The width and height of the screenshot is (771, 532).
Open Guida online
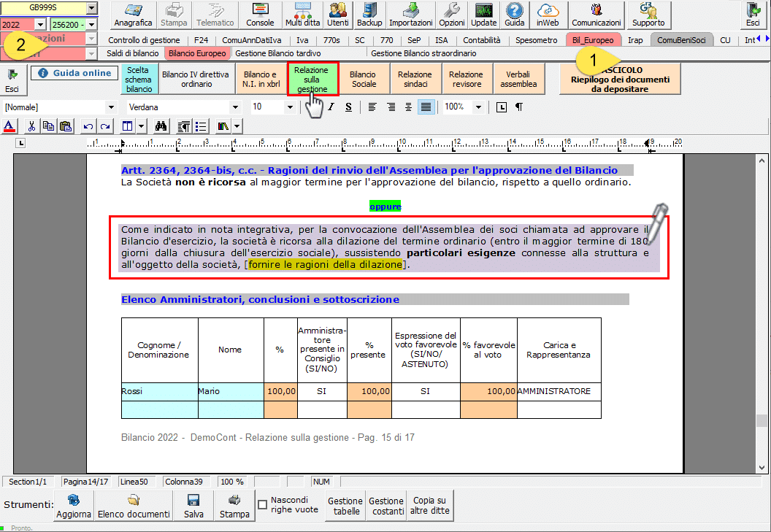tap(74, 73)
